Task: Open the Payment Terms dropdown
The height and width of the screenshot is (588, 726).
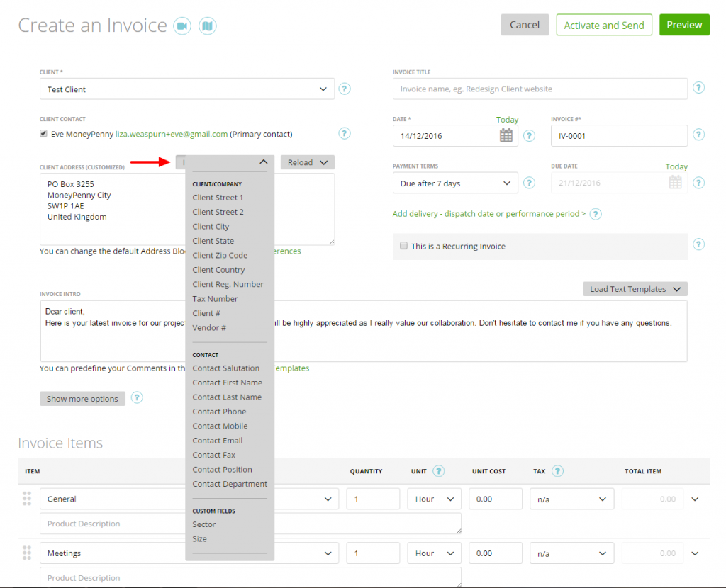Action: tap(454, 182)
